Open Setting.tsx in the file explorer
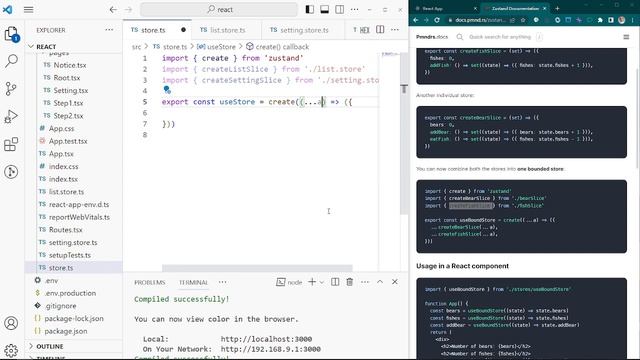The height and width of the screenshot is (360, 640). [x=71, y=90]
